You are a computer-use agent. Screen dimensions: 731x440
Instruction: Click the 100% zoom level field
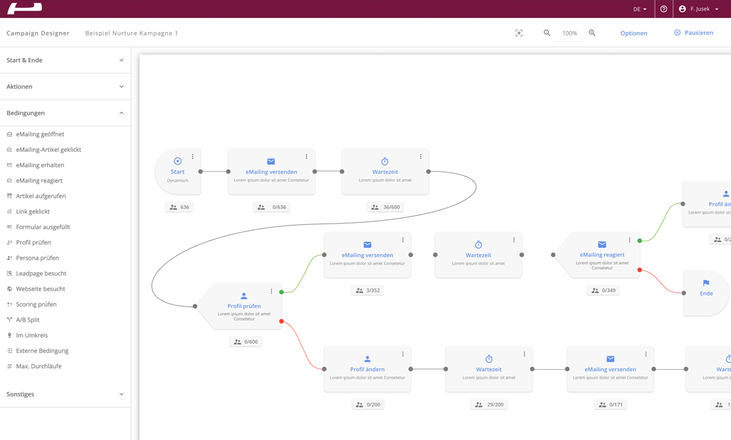[569, 33]
